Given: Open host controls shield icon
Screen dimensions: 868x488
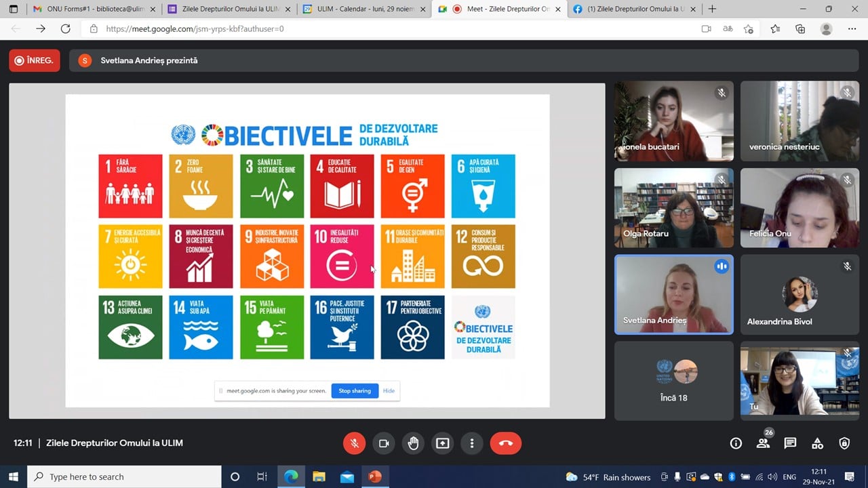Looking at the screenshot, I should [x=844, y=443].
